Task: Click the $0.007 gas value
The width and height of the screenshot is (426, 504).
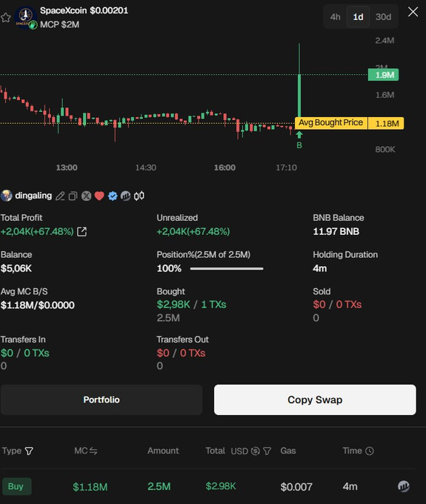Action: 296,487
